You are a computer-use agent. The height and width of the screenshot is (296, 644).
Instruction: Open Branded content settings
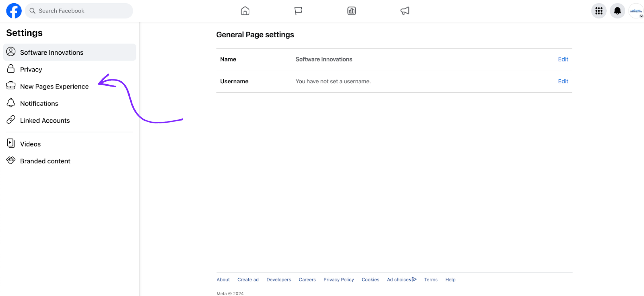(x=70, y=161)
